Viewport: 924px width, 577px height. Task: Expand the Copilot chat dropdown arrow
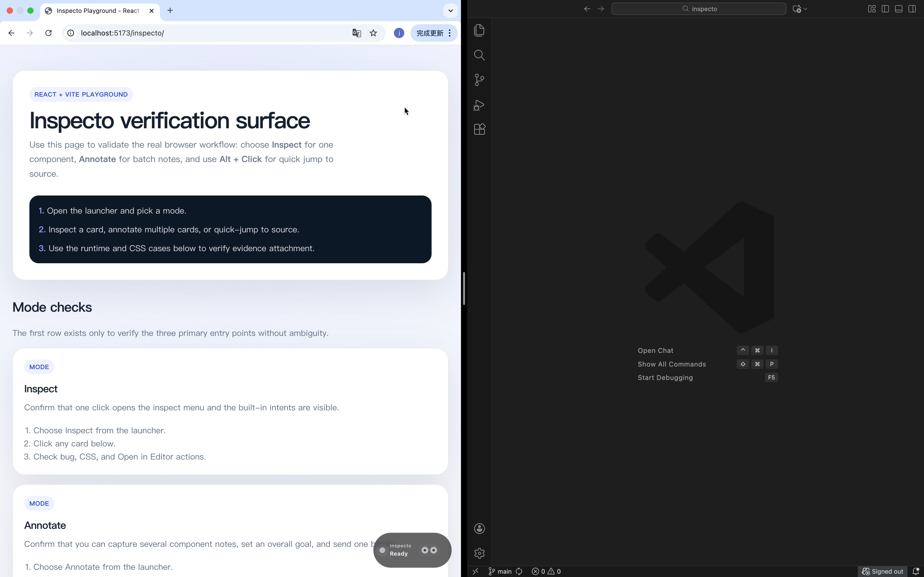pyautogui.click(x=806, y=9)
